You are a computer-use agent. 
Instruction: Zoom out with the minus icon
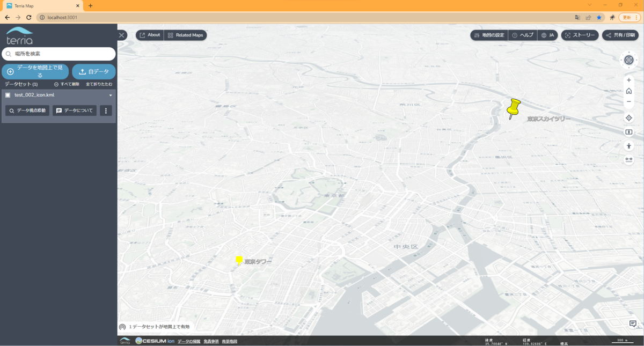pos(629,101)
